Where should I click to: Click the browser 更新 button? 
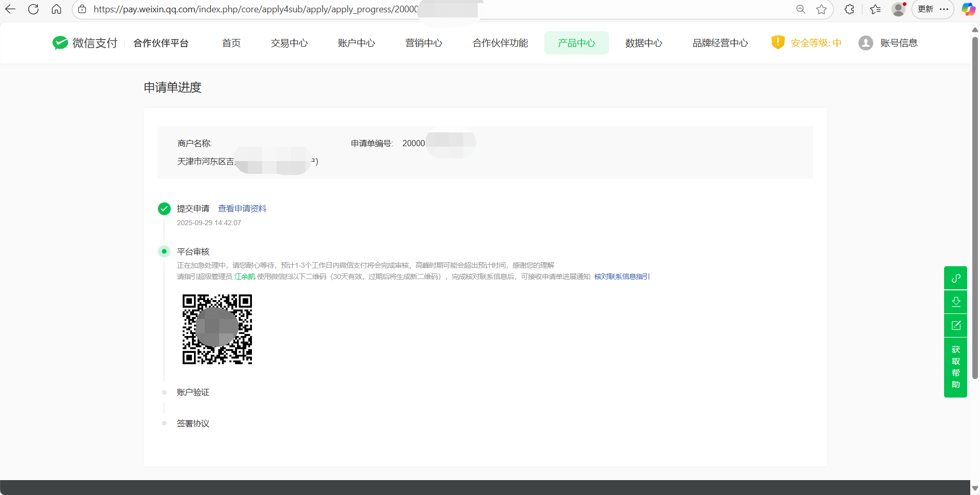click(x=926, y=9)
